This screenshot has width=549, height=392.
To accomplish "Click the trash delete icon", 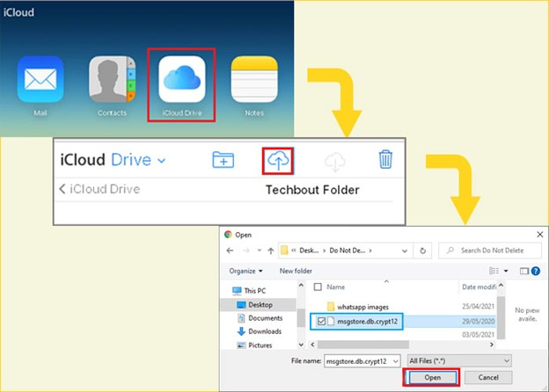I will [x=385, y=160].
